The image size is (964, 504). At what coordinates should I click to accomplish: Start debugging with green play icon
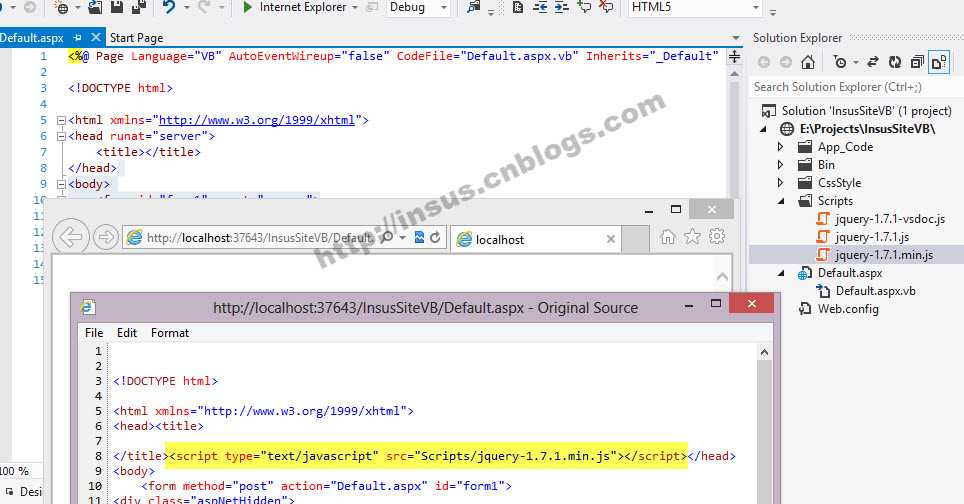247,7
